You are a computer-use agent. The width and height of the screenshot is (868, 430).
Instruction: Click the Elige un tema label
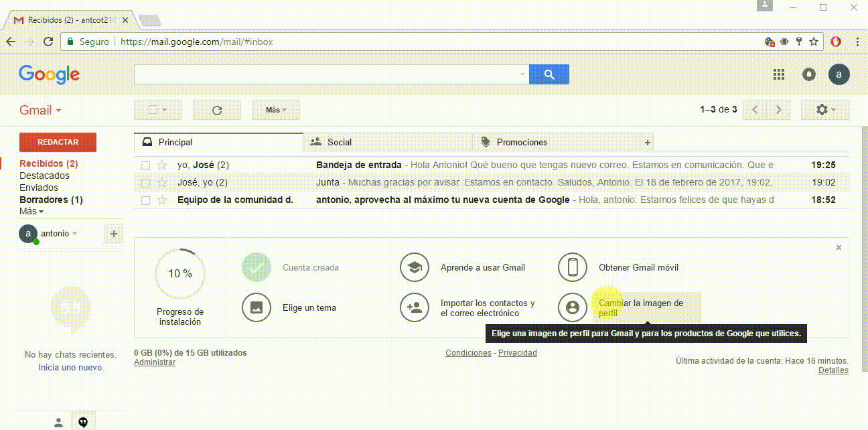(309, 308)
